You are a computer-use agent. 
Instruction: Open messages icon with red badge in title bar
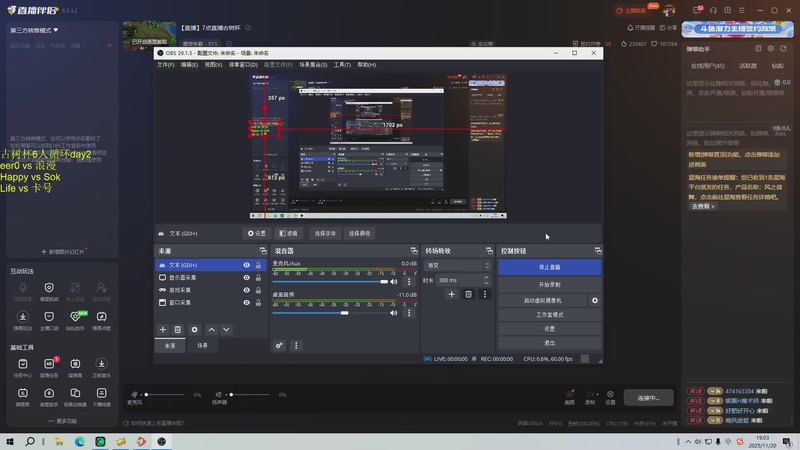[697, 10]
